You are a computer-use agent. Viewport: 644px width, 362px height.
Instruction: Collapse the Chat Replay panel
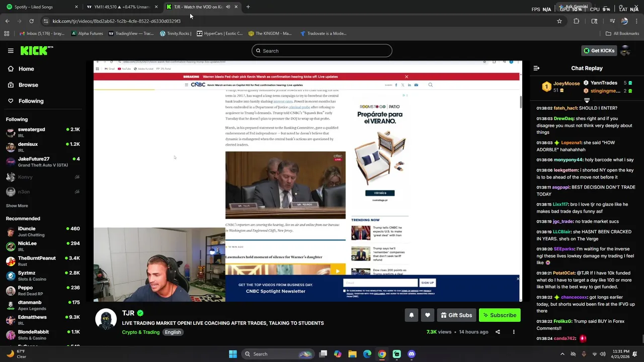(x=536, y=68)
